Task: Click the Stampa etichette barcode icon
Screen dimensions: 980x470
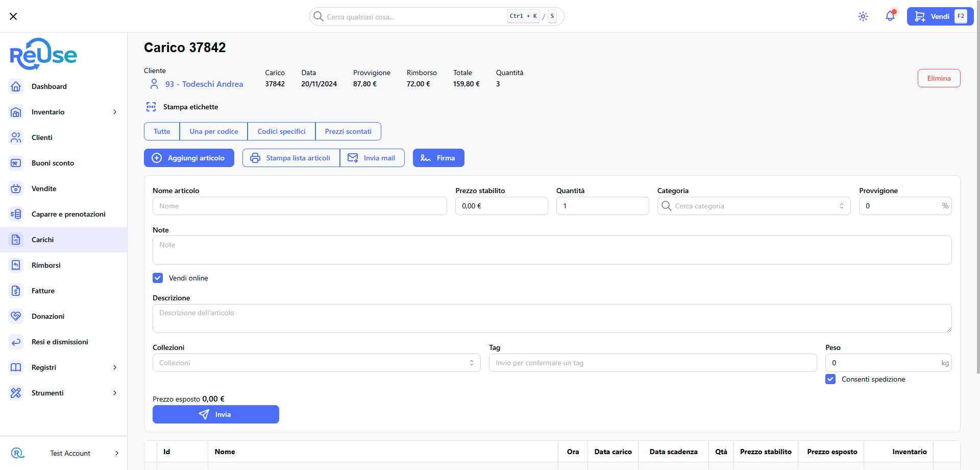Action: click(x=151, y=107)
